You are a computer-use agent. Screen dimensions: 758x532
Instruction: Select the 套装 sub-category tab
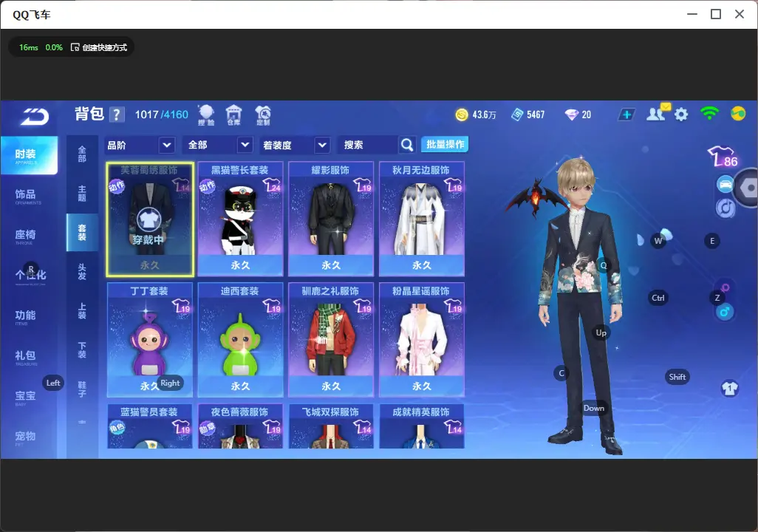pyautogui.click(x=82, y=233)
